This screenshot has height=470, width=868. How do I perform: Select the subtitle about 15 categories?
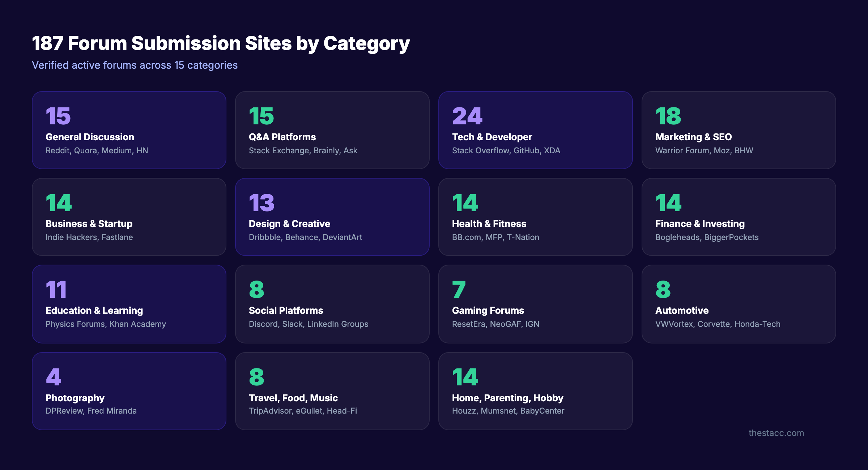point(135,65)
